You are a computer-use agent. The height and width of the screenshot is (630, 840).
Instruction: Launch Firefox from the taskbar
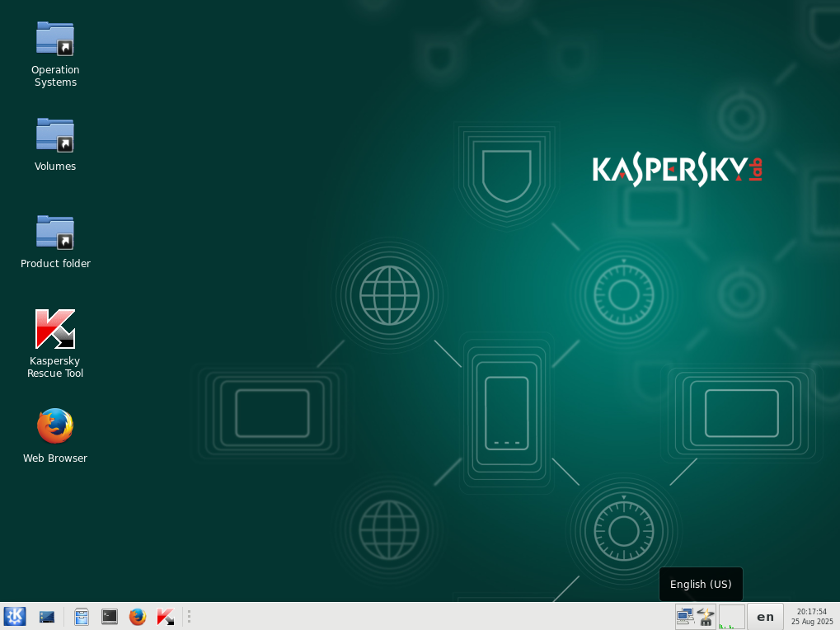(x=138, y=617)
